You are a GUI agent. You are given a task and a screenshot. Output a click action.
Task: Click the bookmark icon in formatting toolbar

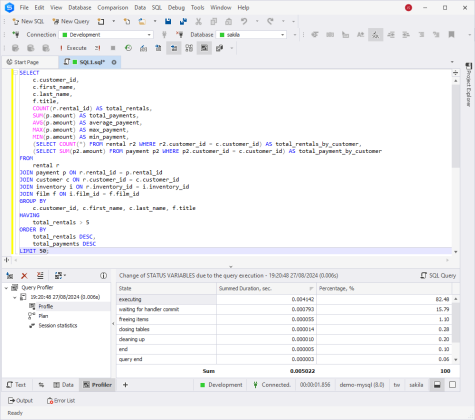452,35
